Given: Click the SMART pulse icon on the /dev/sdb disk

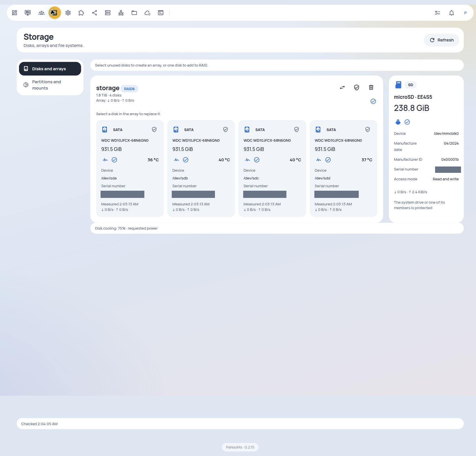Looking at the screenshot, I should (x=176, y=160).
